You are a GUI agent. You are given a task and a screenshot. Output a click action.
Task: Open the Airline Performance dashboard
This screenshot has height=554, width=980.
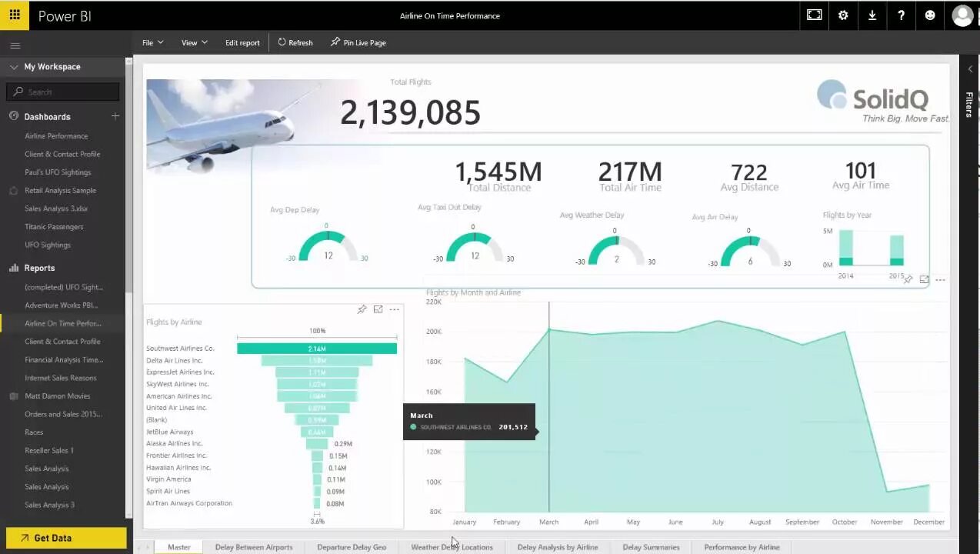coord(56,136)
